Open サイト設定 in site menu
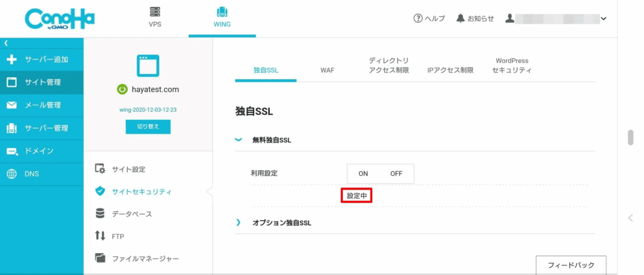The height and width of the screenshot is (275, 644). pos(128,169)
